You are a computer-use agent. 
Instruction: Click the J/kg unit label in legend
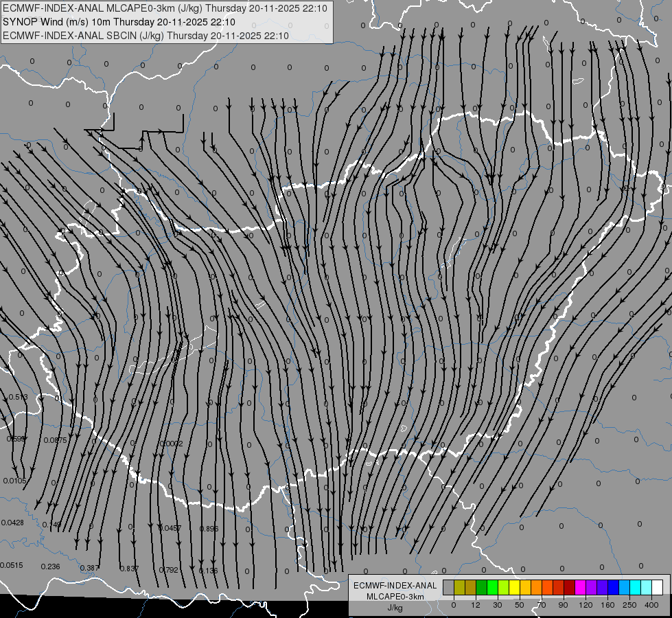pyautogui.click(x=395, y=608)
